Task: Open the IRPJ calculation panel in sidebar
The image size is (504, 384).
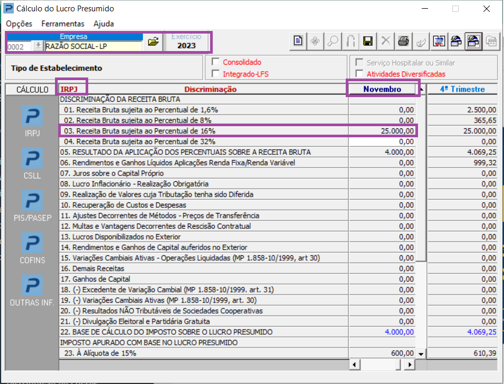Action: [32, 121]
